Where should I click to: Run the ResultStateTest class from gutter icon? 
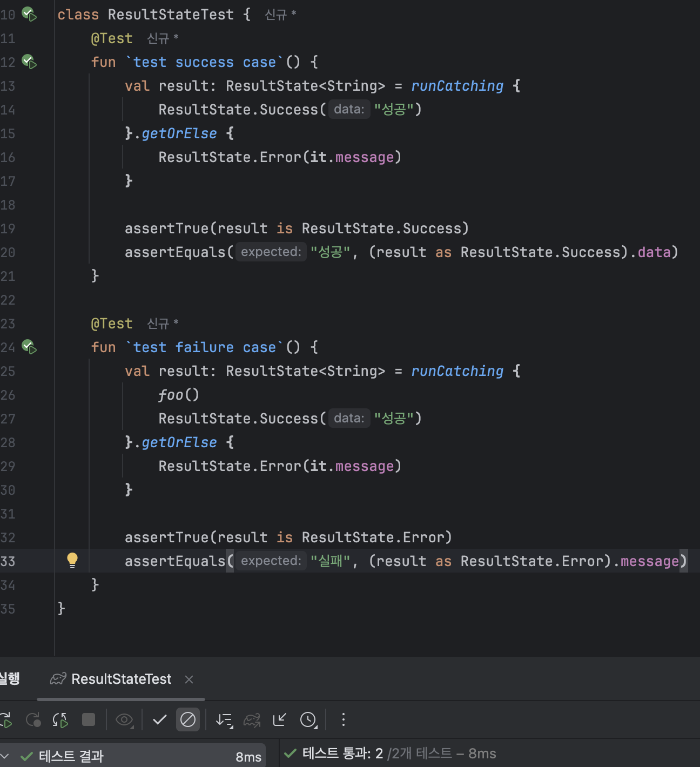point(29,15)
